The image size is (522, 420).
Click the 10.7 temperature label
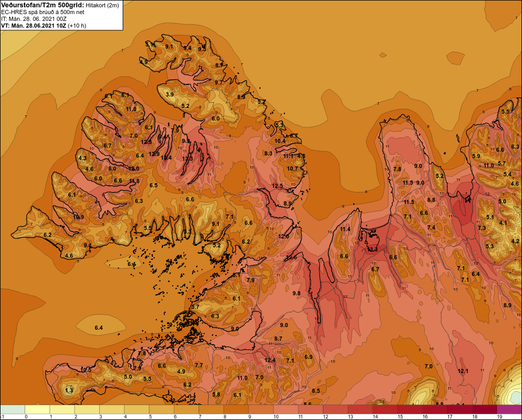pos(292,169)
